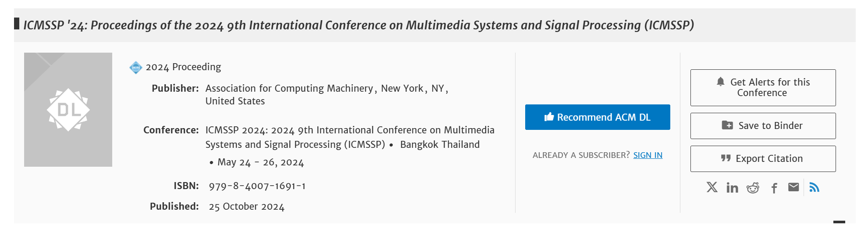Click the Association for Computing Machinery publisher text
The image size is (868, 247).
pyautogui.click(x=289, y=88)
